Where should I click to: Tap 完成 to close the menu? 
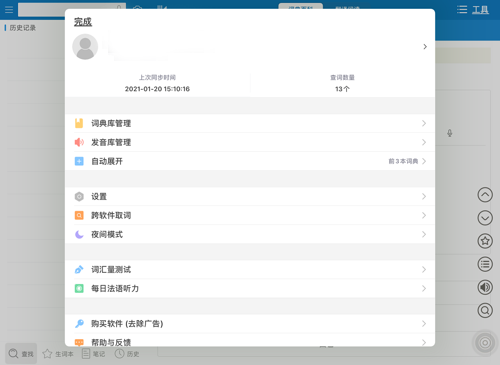83,22
